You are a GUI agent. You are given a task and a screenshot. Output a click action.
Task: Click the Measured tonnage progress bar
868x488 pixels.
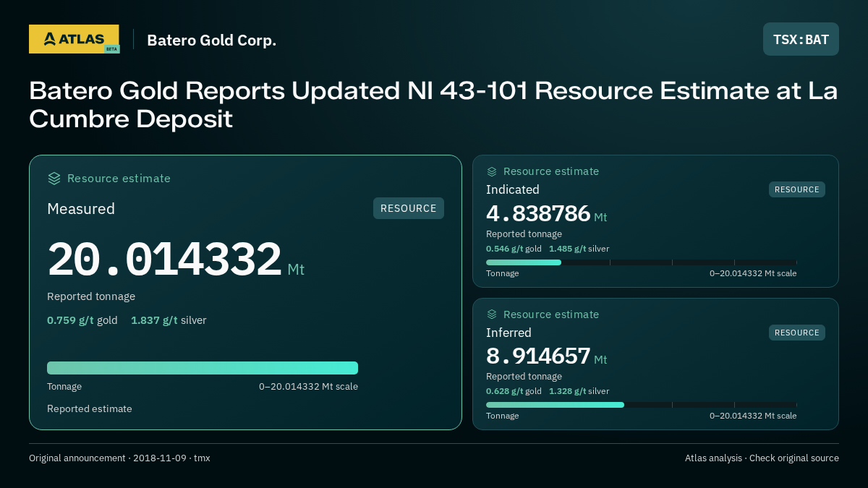tap(203, 368)
